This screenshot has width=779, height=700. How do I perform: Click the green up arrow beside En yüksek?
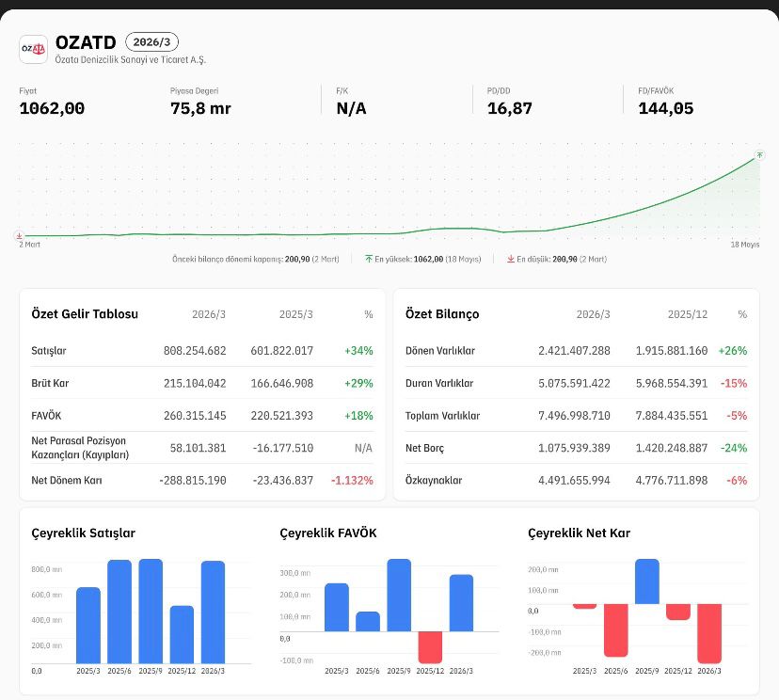pos(369,259)
